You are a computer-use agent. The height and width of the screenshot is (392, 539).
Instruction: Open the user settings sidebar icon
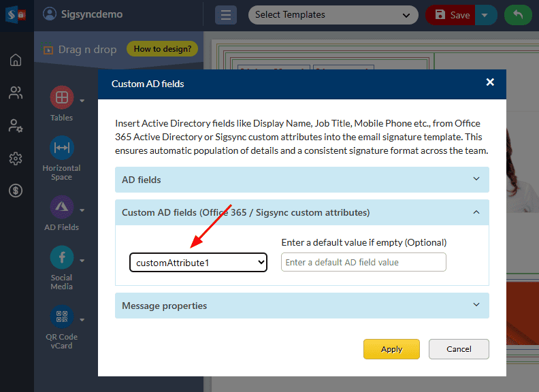tap(16, 125)
